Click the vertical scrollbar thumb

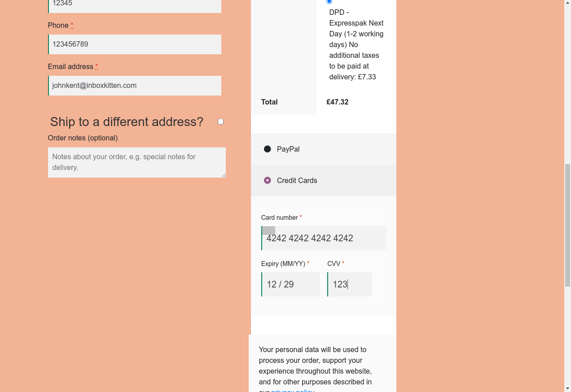pos(567,224)
